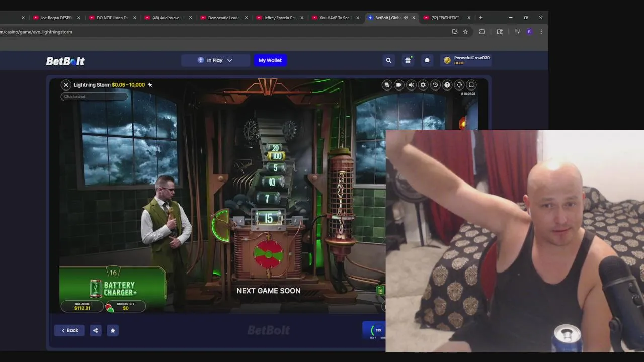The height and width of the screenshot is (362, 644).
Task: Click the browser address bar URL
Action: point(36,32)
